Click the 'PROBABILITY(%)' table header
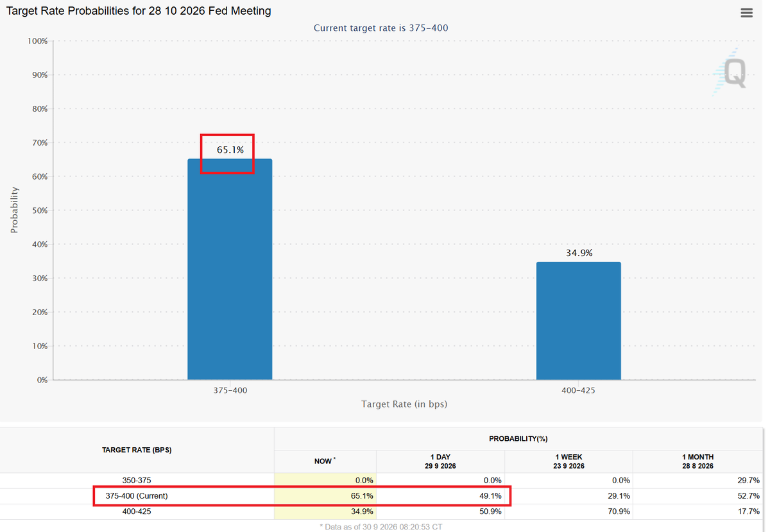 [520, 438]
